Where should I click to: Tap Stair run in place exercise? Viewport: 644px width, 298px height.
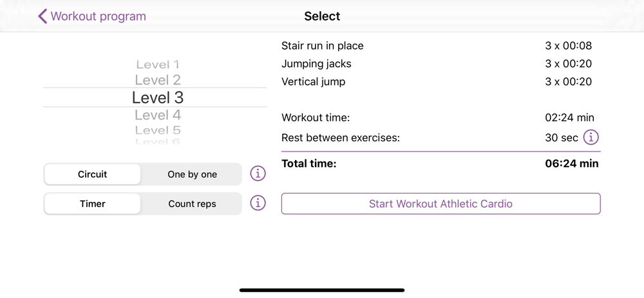pyautogui.click(x=323, y=46)
